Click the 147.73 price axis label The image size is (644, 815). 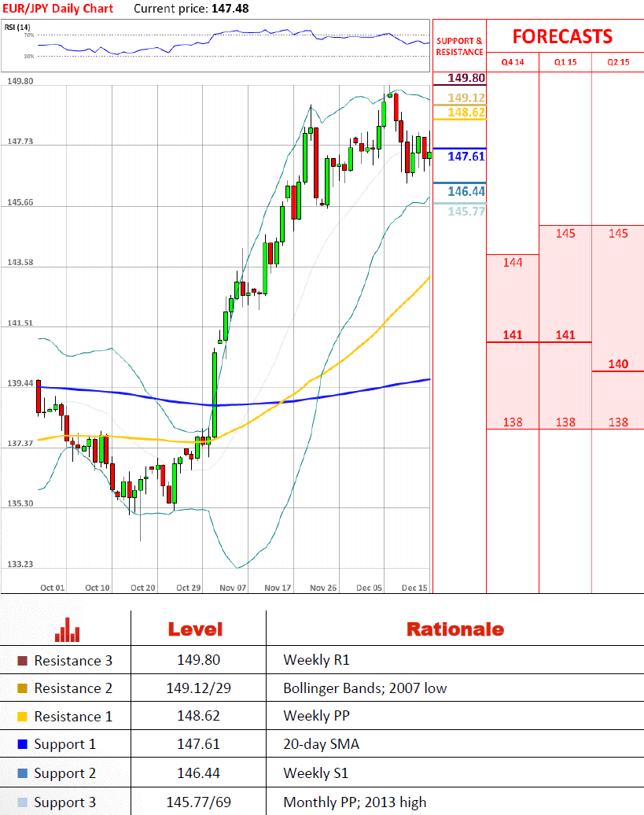[20, 142]
